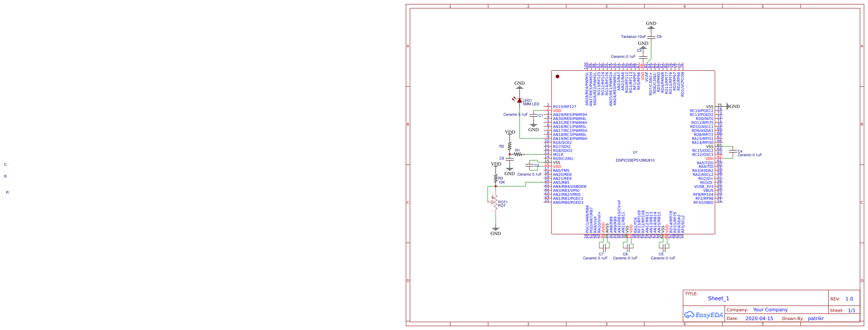
Task: Select the C2 capacitor symbol
Action: (x=529, y=165)
